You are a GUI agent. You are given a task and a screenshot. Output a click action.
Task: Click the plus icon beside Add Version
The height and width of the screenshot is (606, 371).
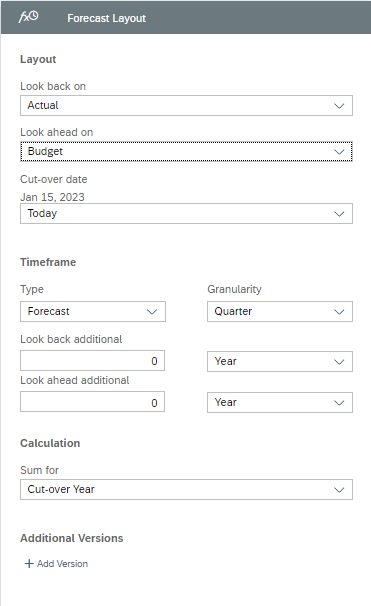coord(29,563)
